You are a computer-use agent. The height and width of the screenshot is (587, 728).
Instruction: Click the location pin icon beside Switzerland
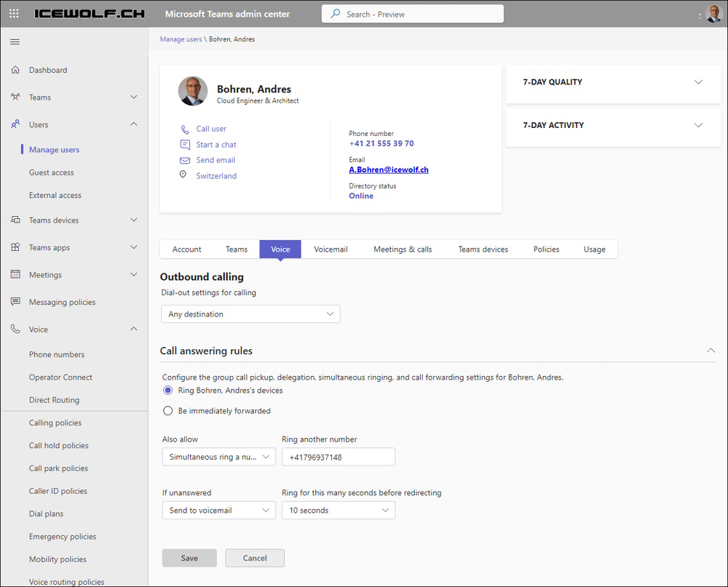183,175
